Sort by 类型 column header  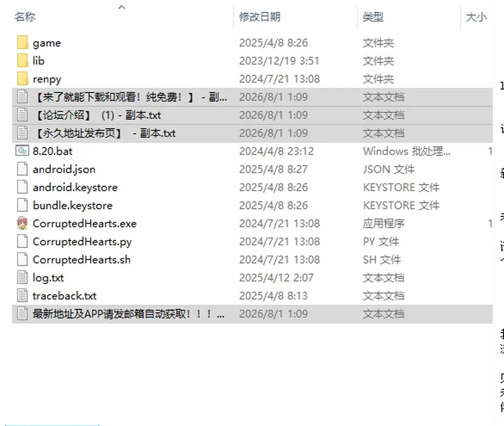click(x=373, y=17)
